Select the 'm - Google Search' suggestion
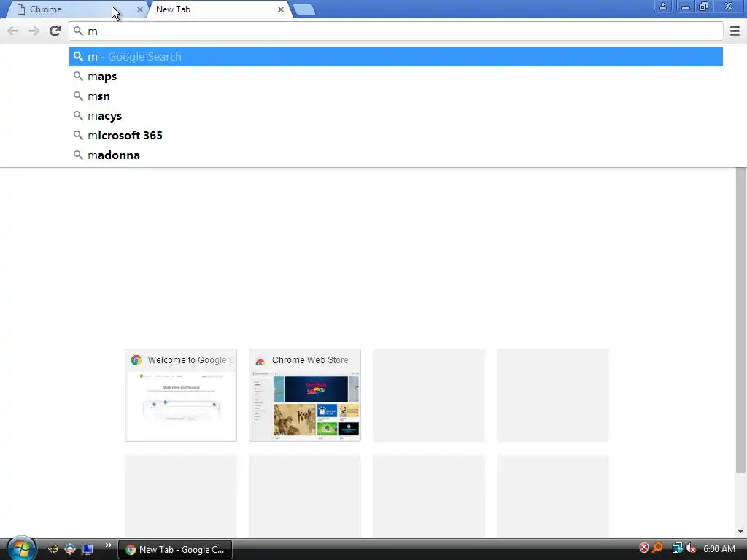Screen dimensions: 747x560 point(396,57)
